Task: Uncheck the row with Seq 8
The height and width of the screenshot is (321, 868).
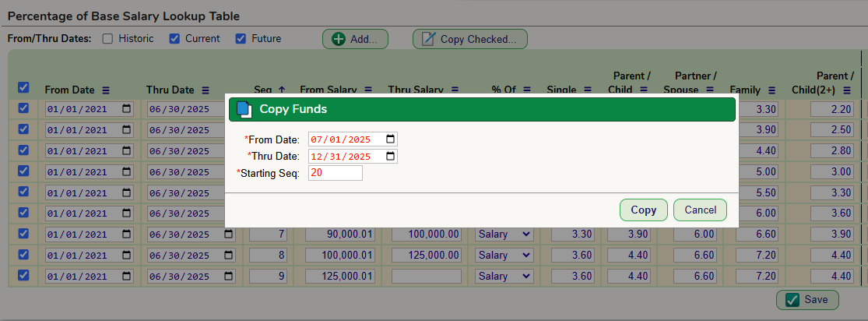Action: (x=23, y=255)
